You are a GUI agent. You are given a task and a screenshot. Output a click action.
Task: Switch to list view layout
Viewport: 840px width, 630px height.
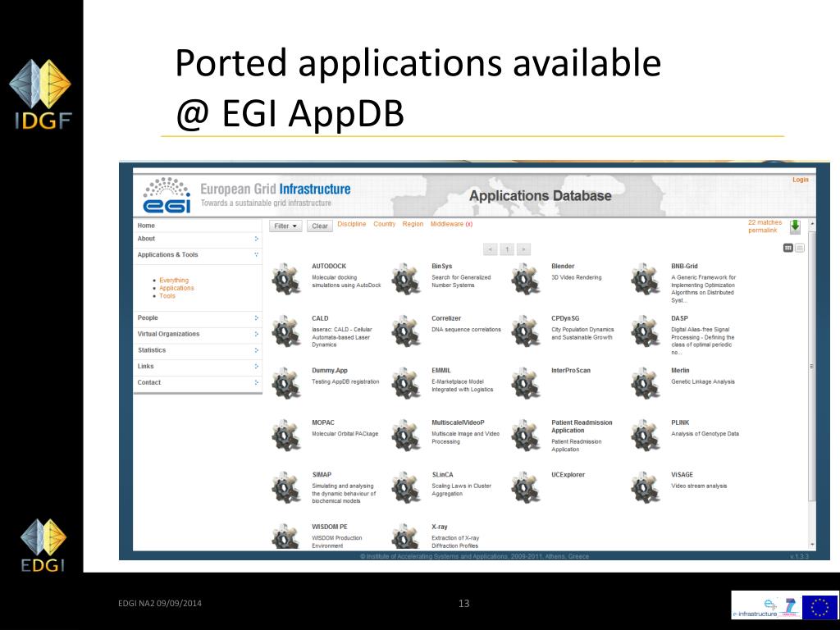point(800,248)
